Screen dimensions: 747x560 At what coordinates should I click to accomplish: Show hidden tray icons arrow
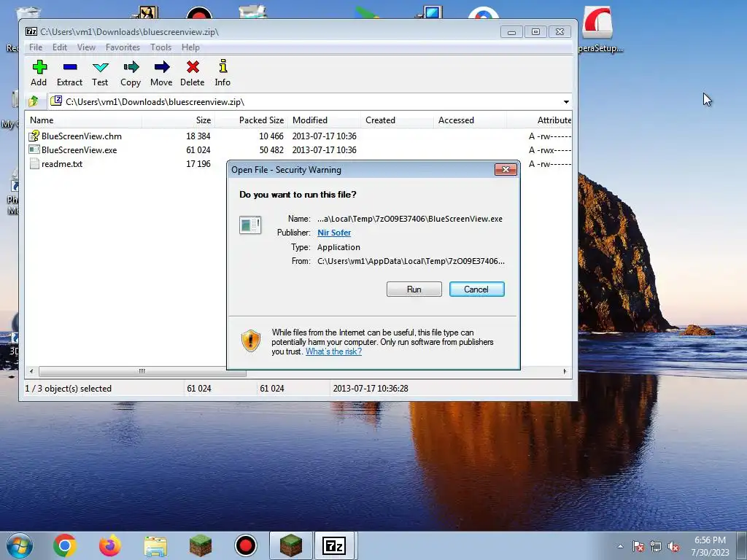[620, 546]
